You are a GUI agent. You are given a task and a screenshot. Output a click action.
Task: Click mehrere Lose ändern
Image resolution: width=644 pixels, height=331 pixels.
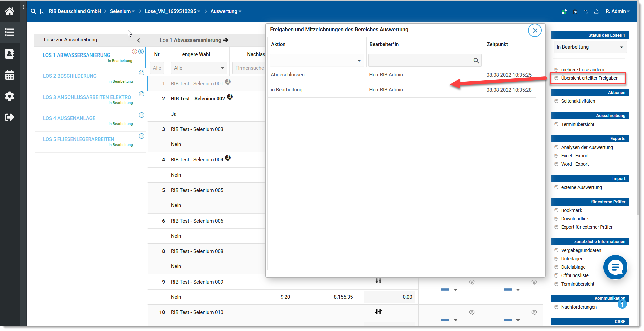(x=583, y=70)
